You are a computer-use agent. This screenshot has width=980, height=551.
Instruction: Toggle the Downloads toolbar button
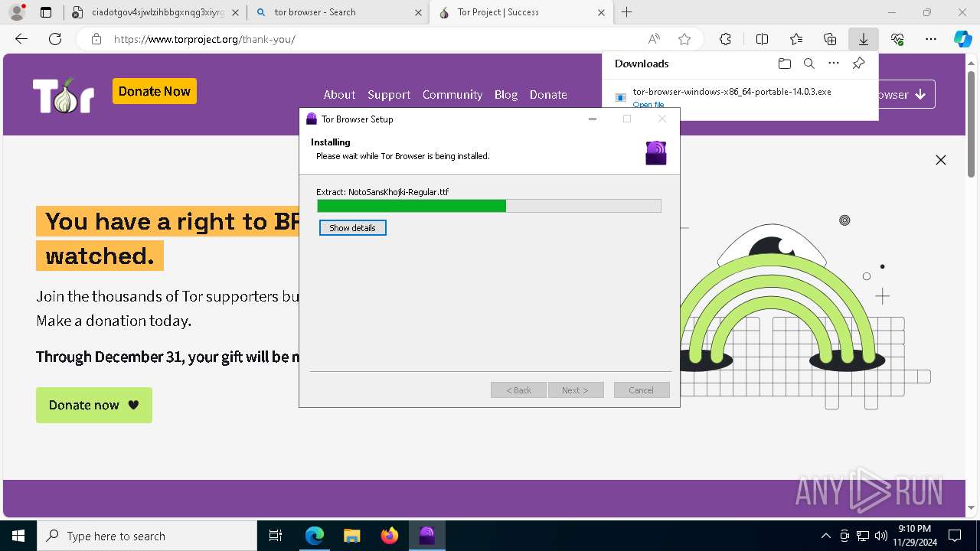864,39
